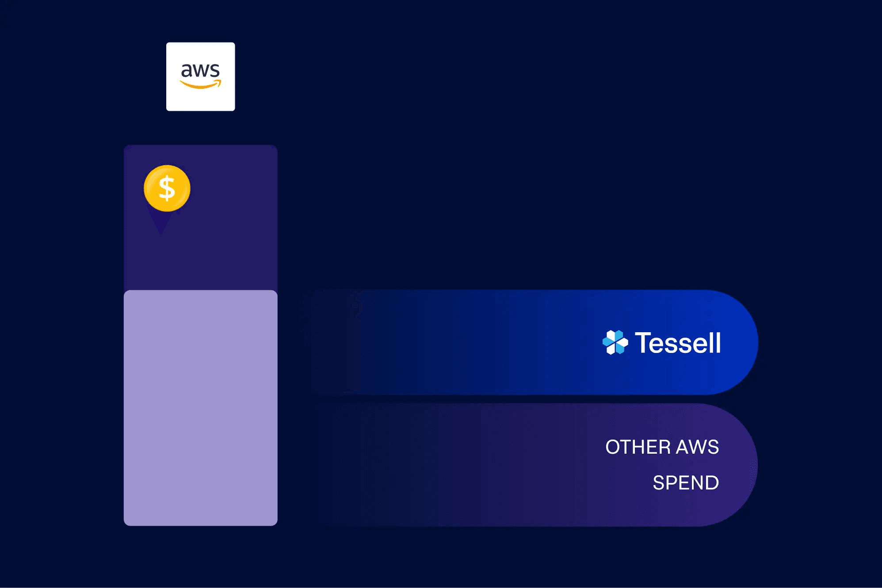Click the AWS logo tile

tap(200, 76)
